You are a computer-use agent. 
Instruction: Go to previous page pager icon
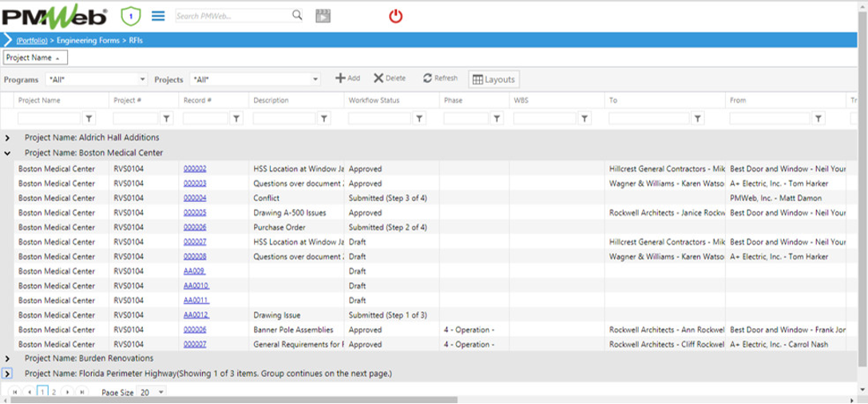pos(28,392)
